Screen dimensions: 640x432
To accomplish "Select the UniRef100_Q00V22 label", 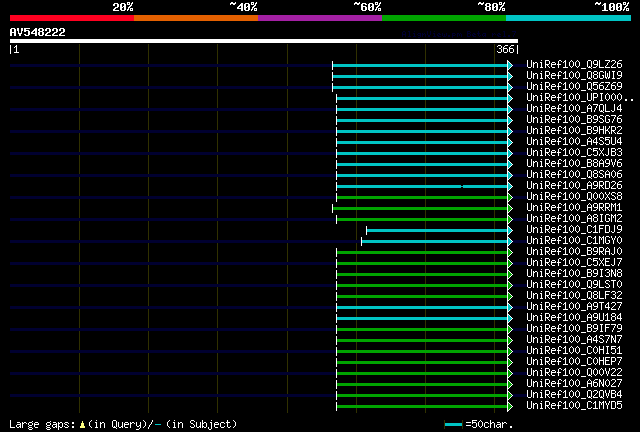I will (x=574, y=373).
